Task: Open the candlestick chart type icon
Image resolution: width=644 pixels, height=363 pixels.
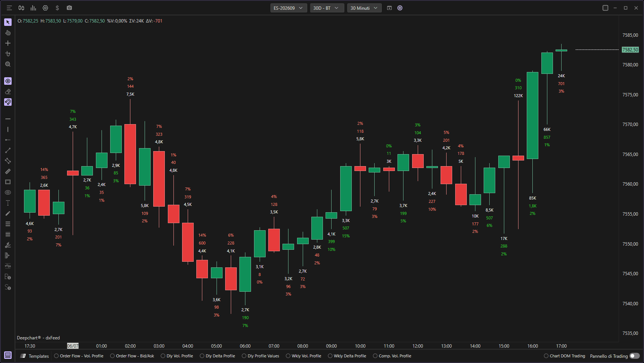Action: tap(21, 8)
